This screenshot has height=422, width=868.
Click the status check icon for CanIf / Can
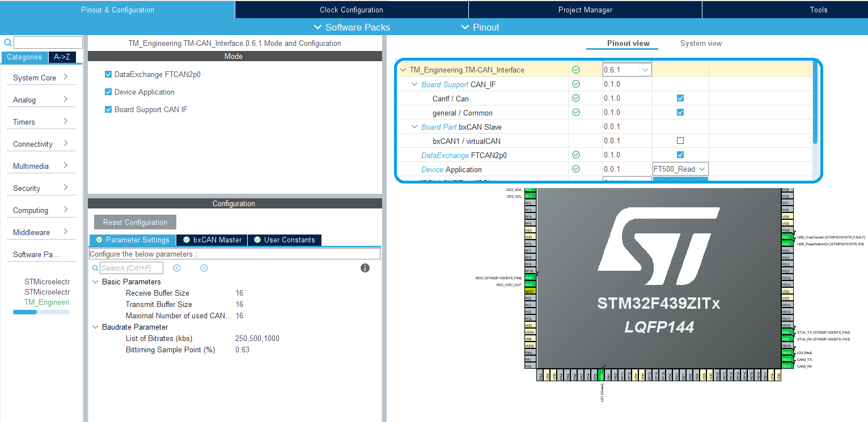tap(576, 98)
